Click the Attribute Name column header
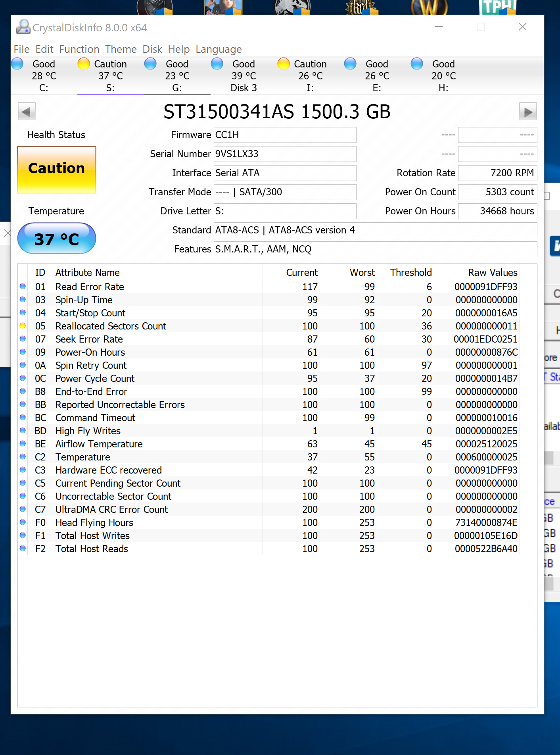The width and height of the screenshot is (560, 755). point(88,272)
